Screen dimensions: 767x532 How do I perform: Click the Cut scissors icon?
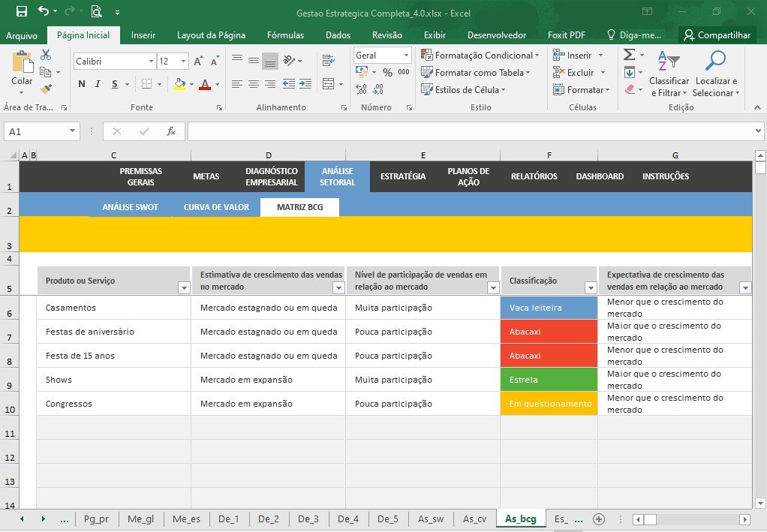coord(46,55)
